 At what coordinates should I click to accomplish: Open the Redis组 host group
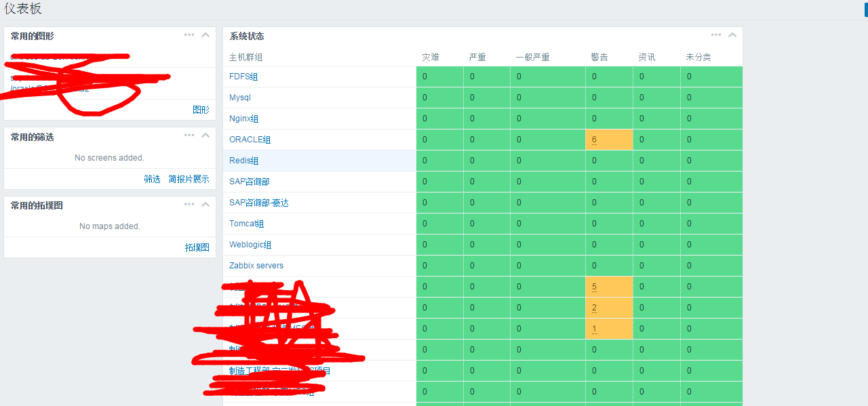coord(244,161)
